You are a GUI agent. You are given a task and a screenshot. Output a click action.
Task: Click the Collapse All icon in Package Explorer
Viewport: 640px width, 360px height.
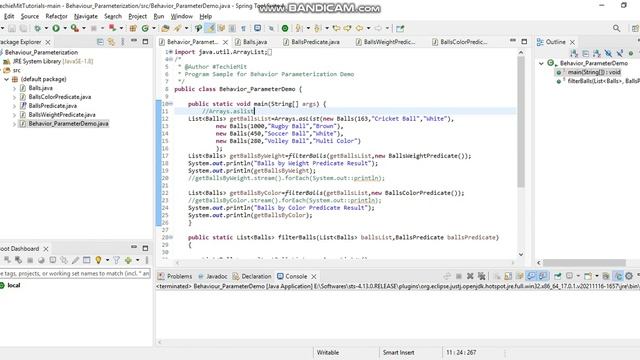click(x=100, y=42)
